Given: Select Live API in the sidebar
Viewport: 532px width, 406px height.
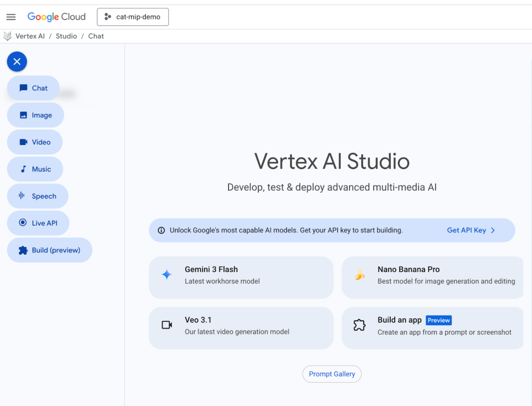Looking at the screenshot, I should 38,224.
